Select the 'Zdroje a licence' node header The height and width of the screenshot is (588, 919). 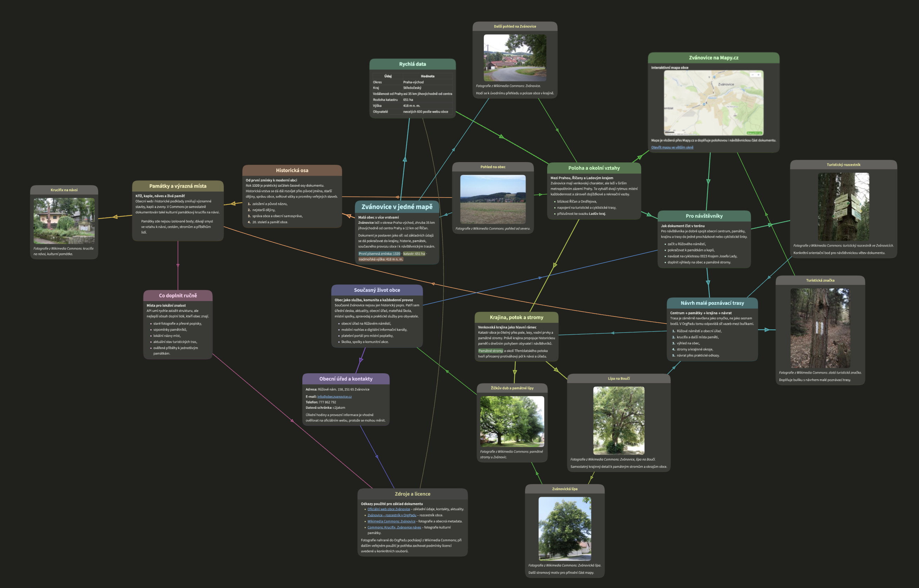point(412,494)
